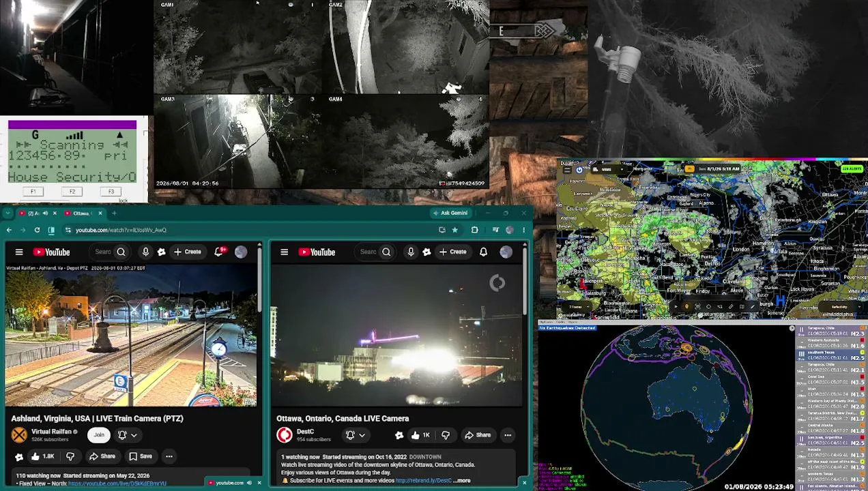Click the search magnifier in Ashland pane
The image size is (868, 491).
point(121,252)
